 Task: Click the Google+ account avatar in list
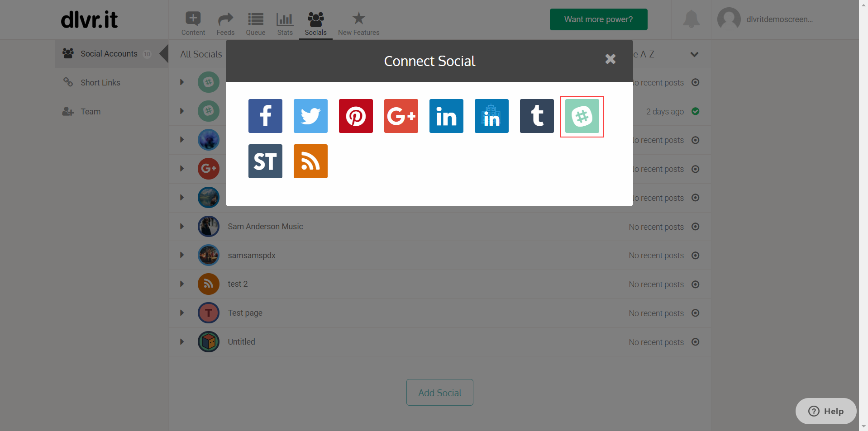(209, 169)
